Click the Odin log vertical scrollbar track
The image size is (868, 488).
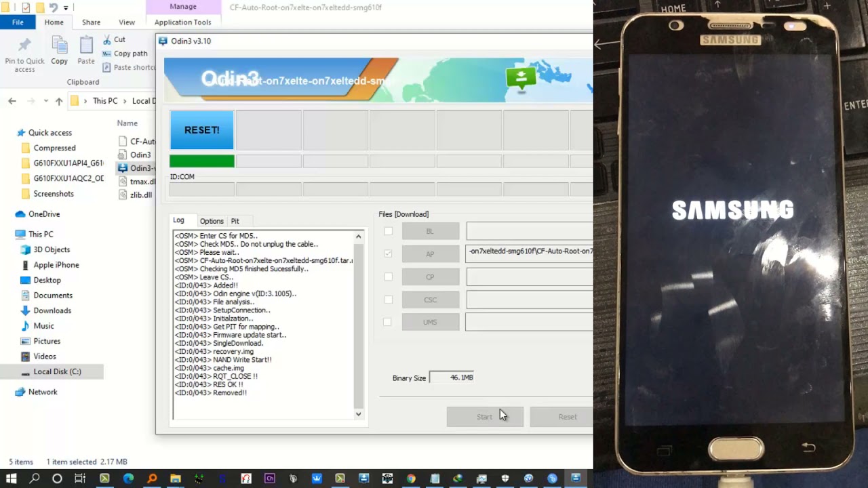pos(359,325)
